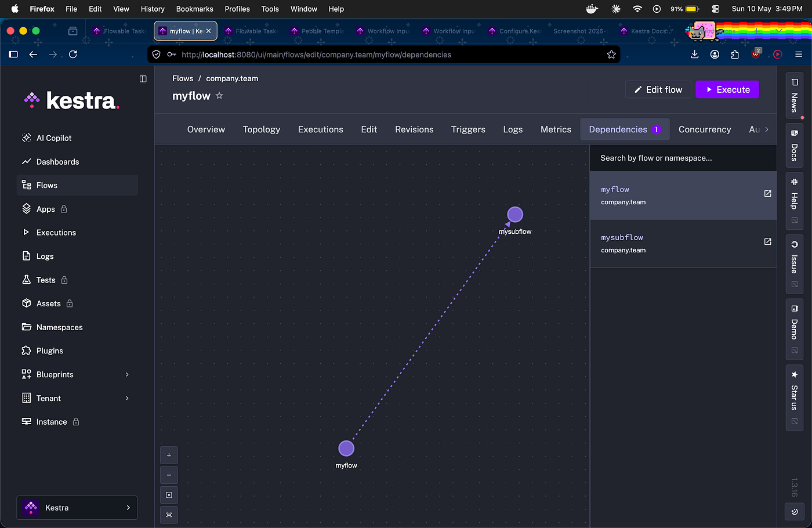The width and height of the screenshot is (812, 528).
Task: Open Executions from sidebar
Action: (77, 233)
